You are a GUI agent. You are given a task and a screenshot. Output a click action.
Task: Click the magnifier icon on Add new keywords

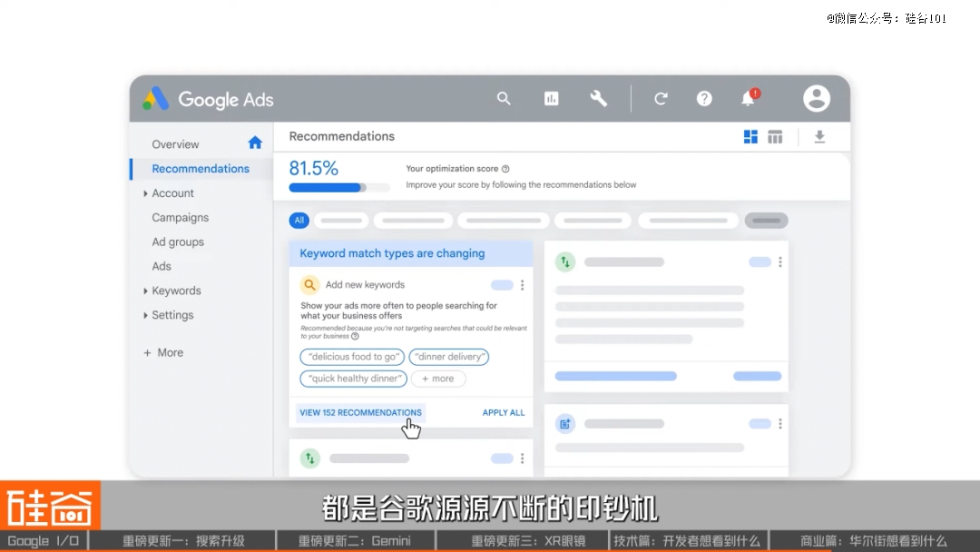pos(309,285)
